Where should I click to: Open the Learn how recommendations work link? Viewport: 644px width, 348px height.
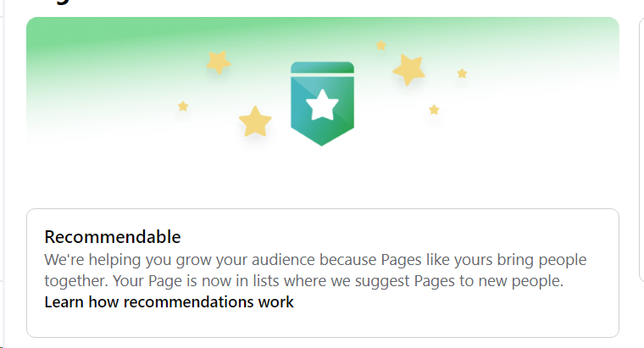point(169,301)
